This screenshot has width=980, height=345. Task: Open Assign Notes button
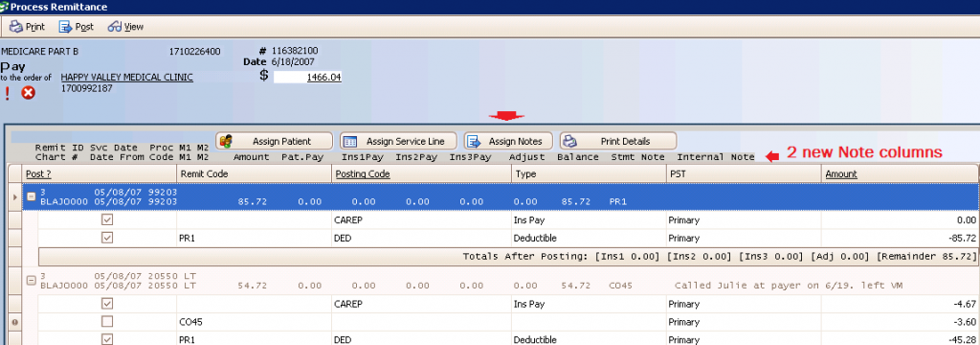tap(509, 141)
